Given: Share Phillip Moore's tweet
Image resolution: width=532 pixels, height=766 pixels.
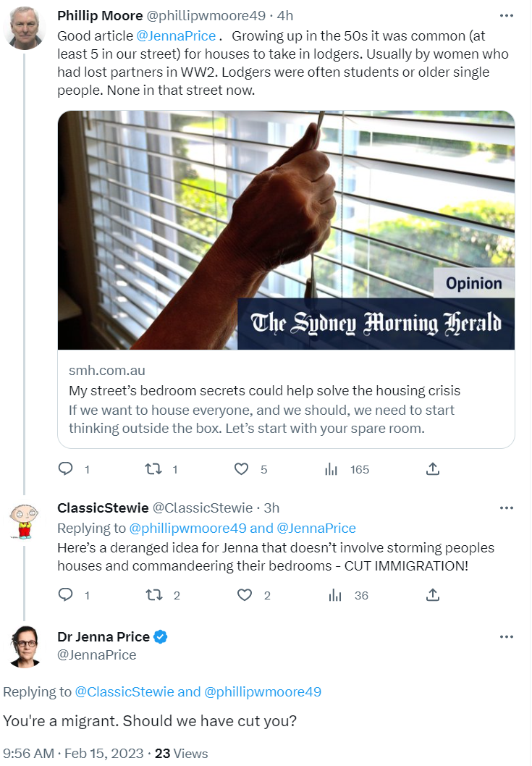Looking at the screenshot, I should point(433,469).
